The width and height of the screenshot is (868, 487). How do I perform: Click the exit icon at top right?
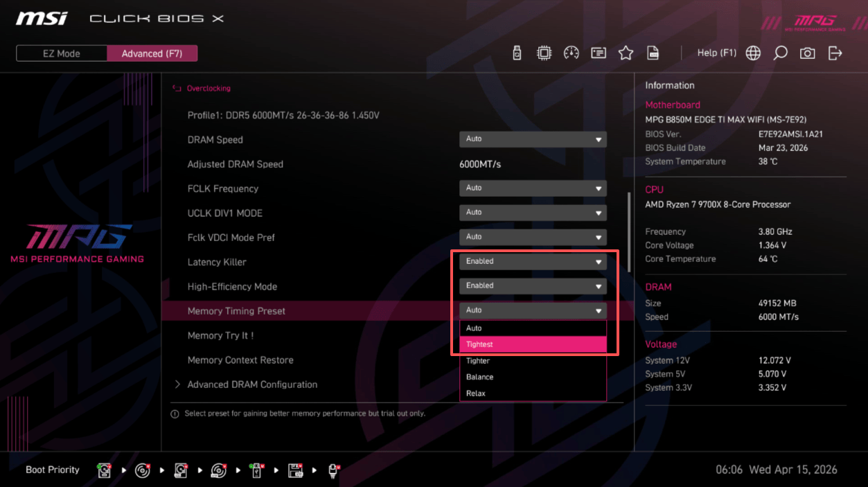(835, 53)
